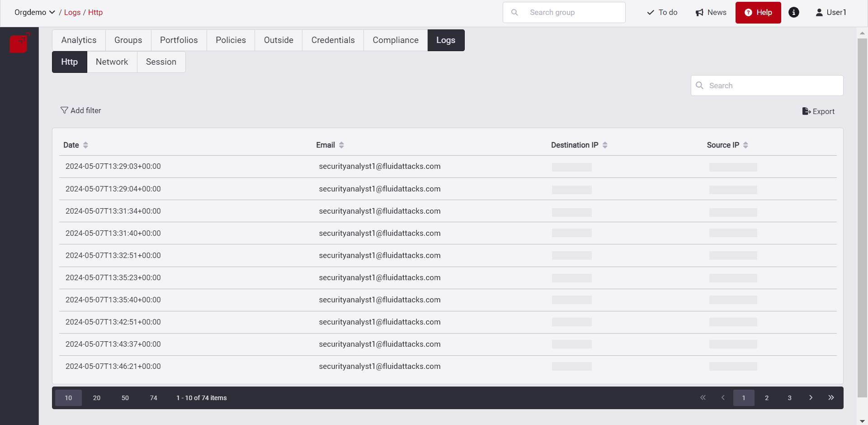The height and width of the screenshot is (425, 868).
Task: Open the Logs breadcrumb link
Action: tap(72, 12)
